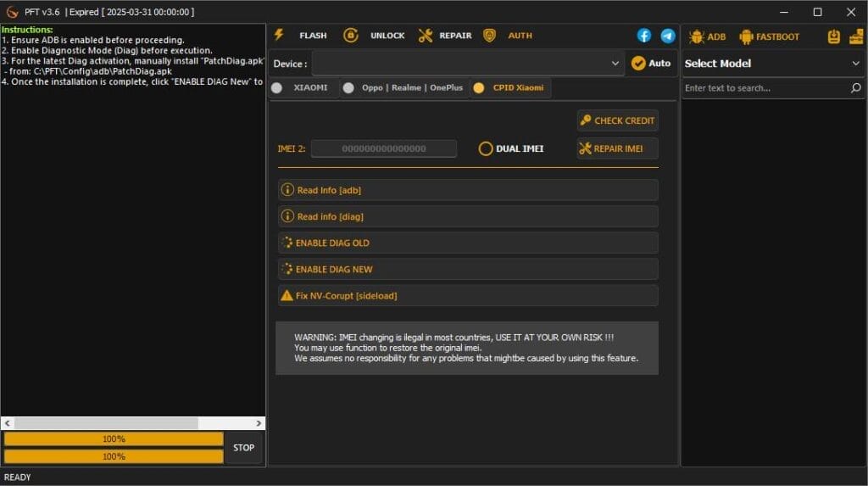Click ENABLE DIAG NEW
The width and height of the screenshot is (868, 486).
pyautogui.click(x=468, y=270)
